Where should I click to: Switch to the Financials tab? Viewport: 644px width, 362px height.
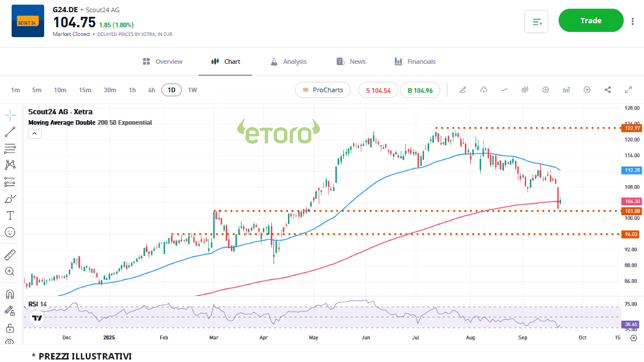point(415,61)
